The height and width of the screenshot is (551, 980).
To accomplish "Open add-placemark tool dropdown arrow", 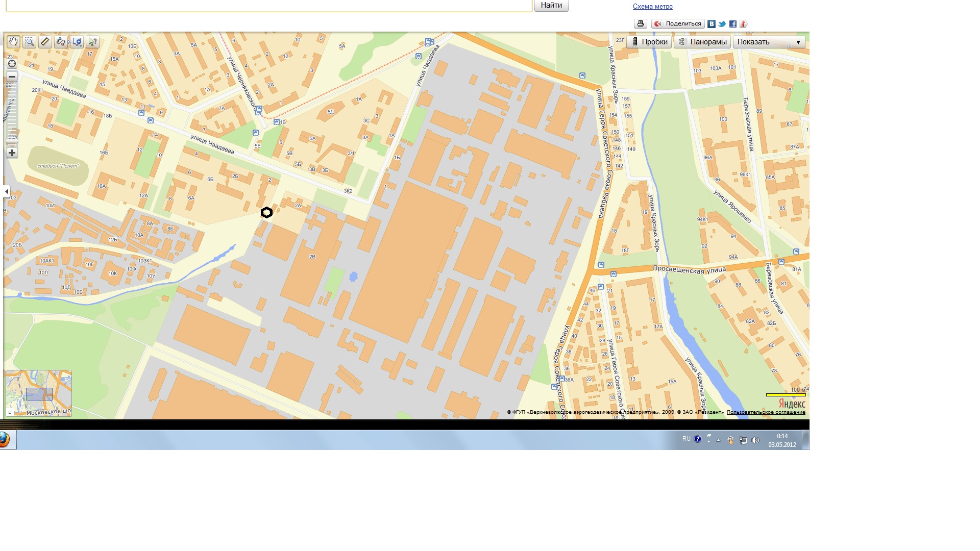I will [x=81, y=45].
